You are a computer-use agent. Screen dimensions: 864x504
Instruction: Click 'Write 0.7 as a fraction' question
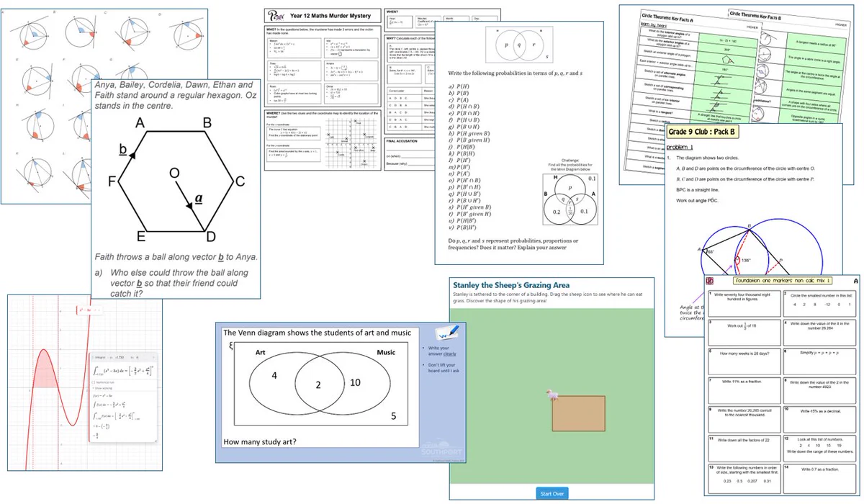[x=822, y=469]
